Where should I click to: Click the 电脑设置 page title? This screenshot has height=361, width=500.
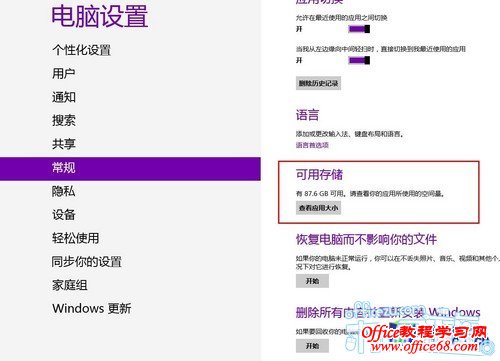[100, 16]
